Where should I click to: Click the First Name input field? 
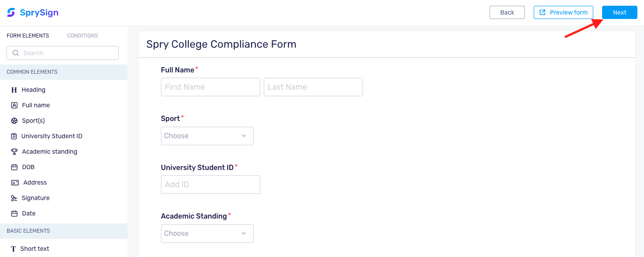[x=210, y=87]
